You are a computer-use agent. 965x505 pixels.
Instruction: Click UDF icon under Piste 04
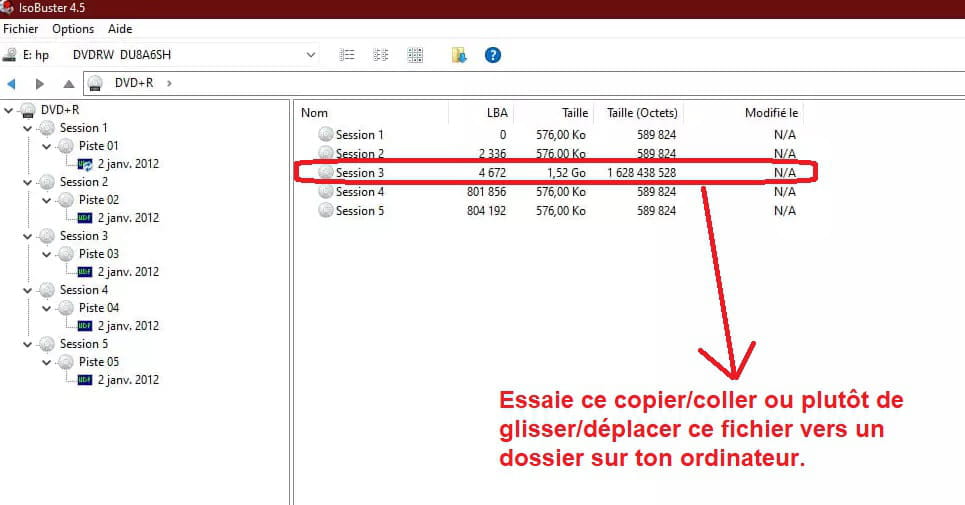tap(85, 326)
